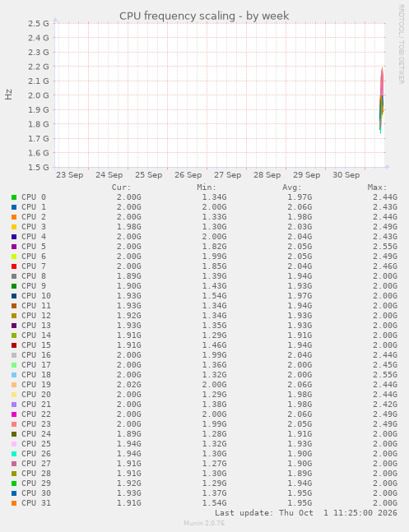
Task: Click the CPU 18 light blue swatch
Action: coord(14,375)
